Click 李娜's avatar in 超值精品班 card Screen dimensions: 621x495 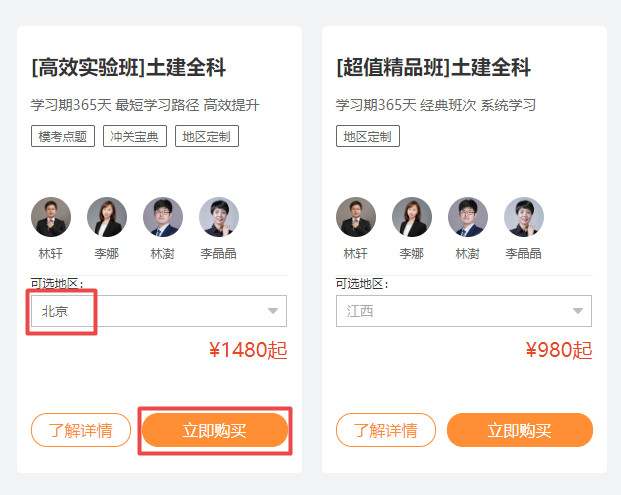click(x=412, y=217)
